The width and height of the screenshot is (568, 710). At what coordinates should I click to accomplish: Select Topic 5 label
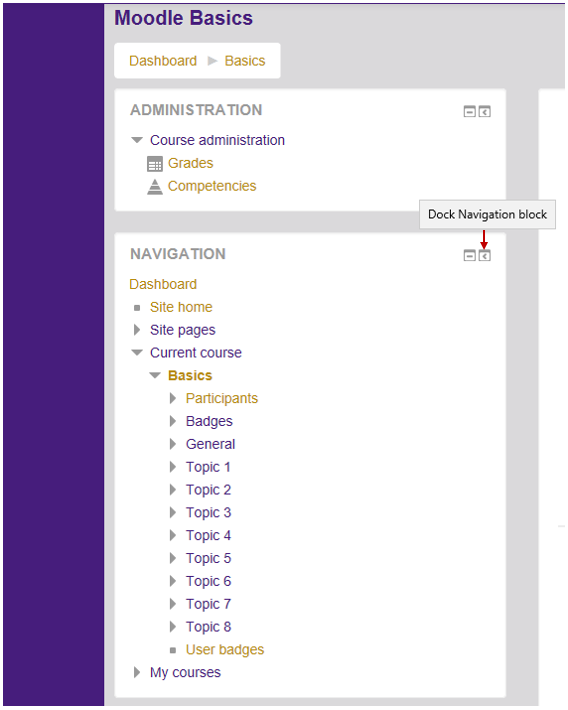click(208, 559)
